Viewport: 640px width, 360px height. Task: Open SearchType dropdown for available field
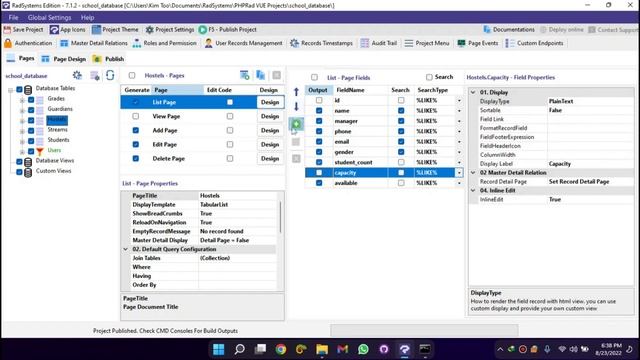(459, 183)
